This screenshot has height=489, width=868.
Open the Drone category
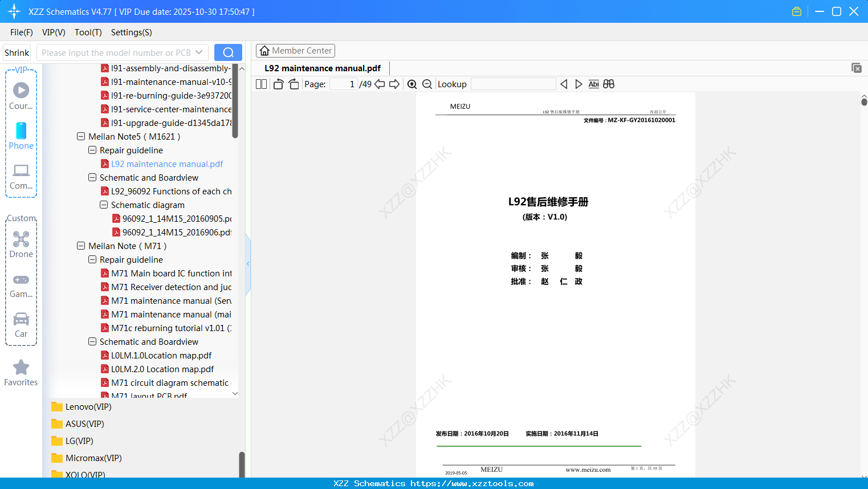21,244
